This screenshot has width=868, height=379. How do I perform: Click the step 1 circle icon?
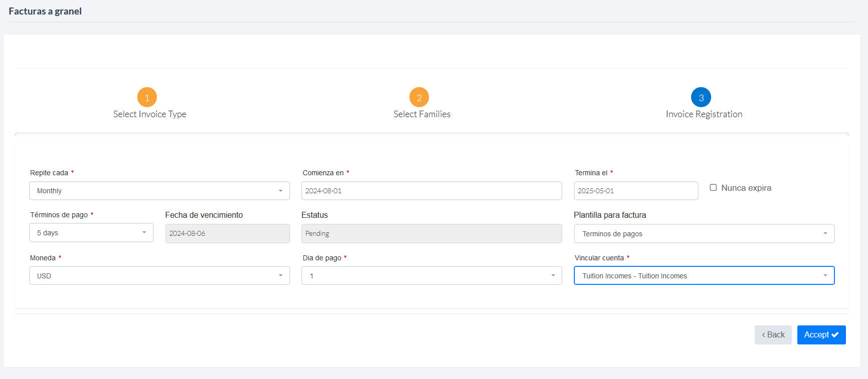click(147, 97)
